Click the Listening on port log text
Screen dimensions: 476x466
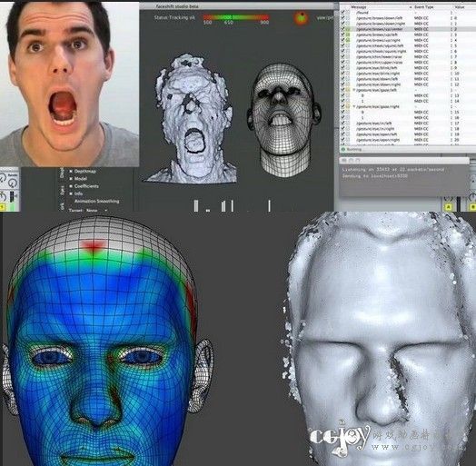tap(393, 169)
